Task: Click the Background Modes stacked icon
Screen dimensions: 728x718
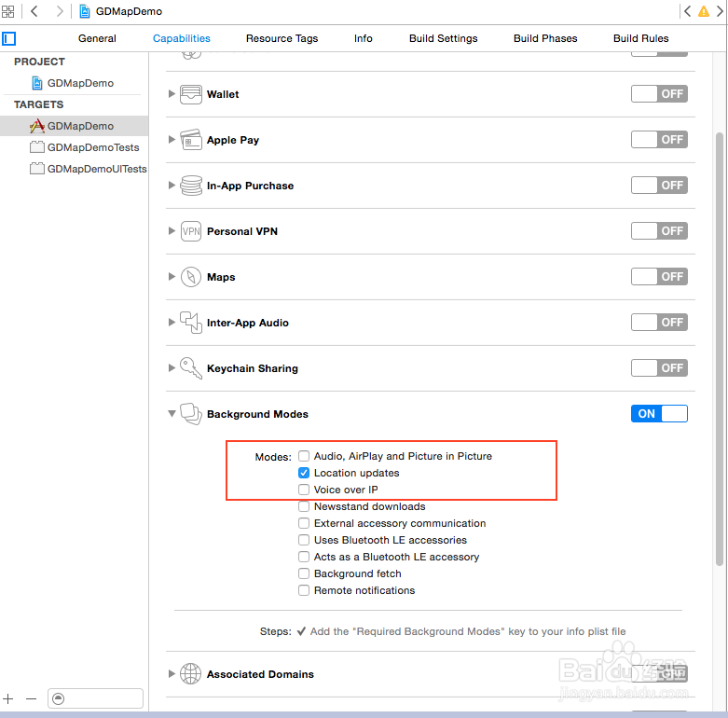Action: pos(191,414)
